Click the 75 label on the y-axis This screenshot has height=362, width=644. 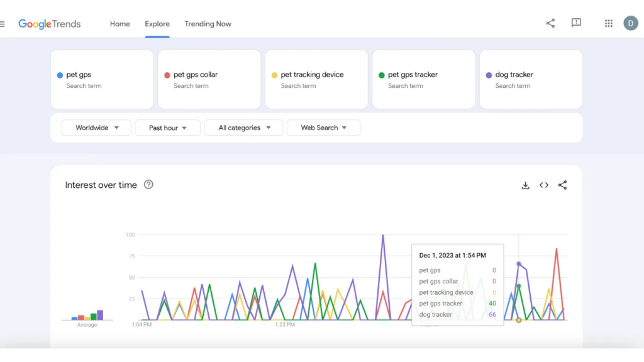[x=131, y=256]
